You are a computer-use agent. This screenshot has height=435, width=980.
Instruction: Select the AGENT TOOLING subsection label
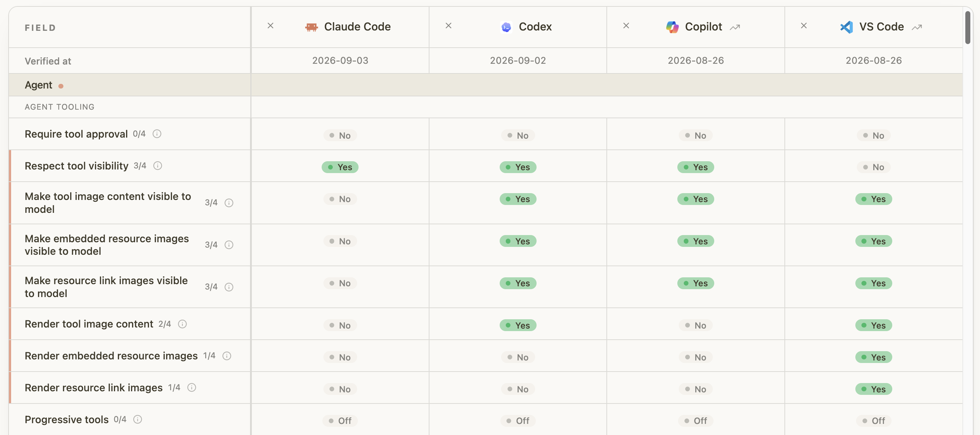coord(59,107)
